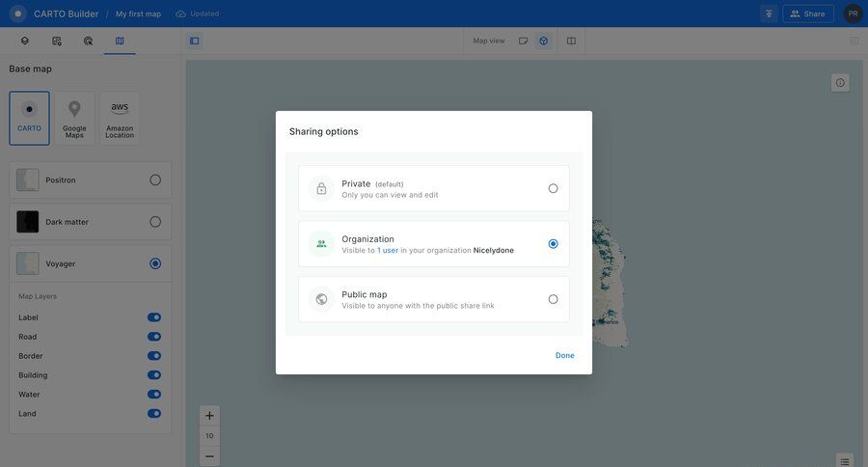
Task: Click the CARTO logo icon
Action: (x=17, y=14)
